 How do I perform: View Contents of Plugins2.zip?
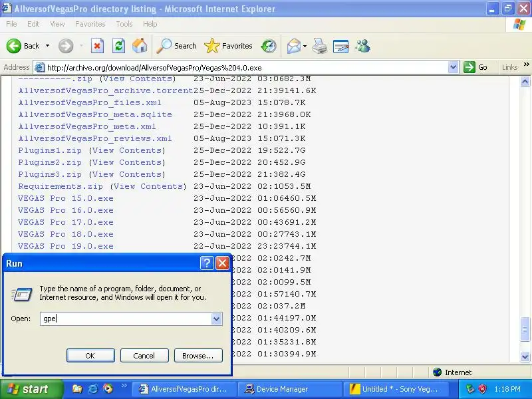(x=127, y=162)
